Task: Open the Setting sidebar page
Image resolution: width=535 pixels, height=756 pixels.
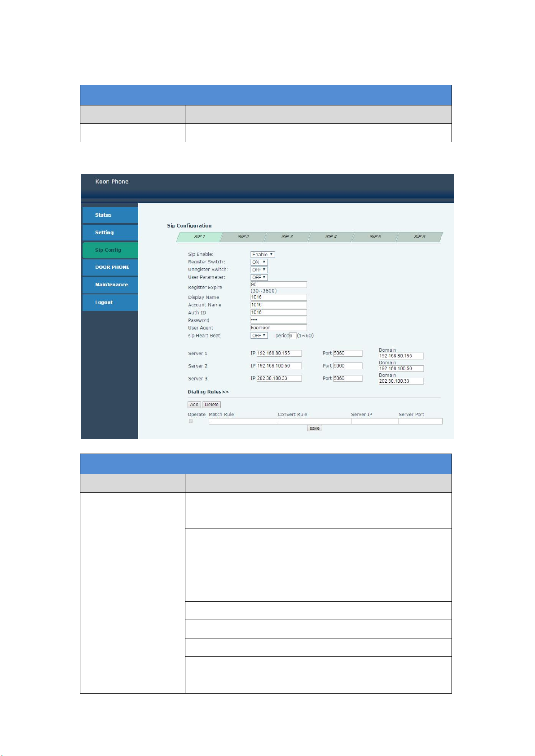Action: [110, 232]
